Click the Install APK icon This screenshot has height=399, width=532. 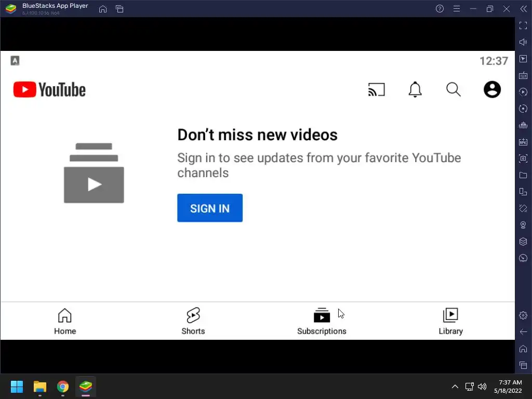523,142
